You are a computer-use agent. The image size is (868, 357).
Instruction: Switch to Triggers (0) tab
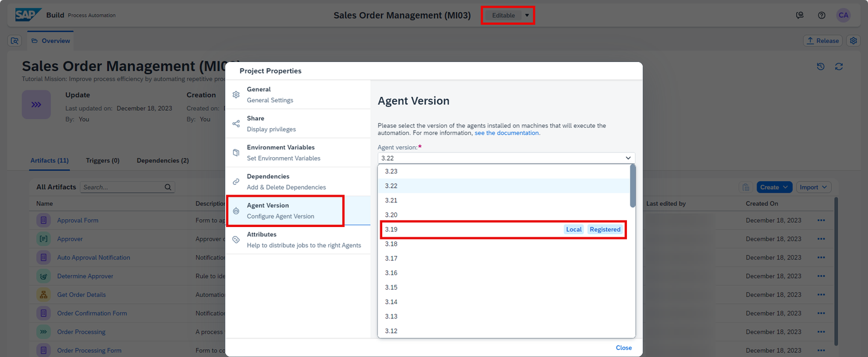point(102,161)
